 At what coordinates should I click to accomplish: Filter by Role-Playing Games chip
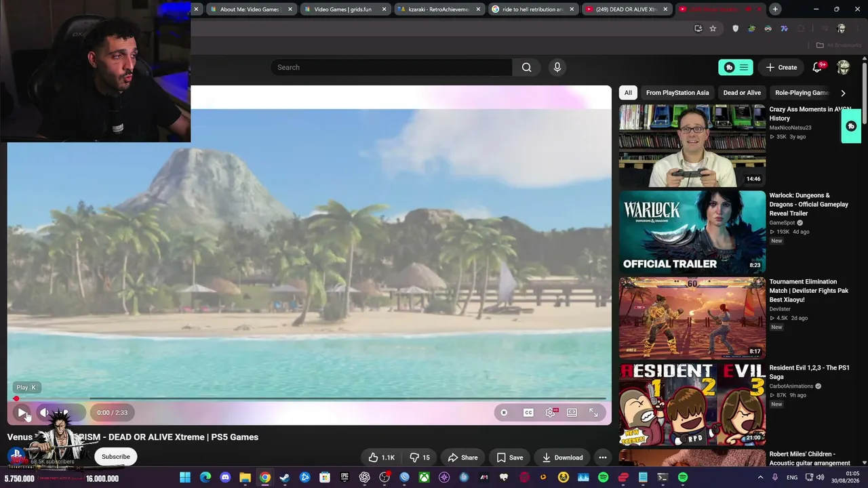802,93
